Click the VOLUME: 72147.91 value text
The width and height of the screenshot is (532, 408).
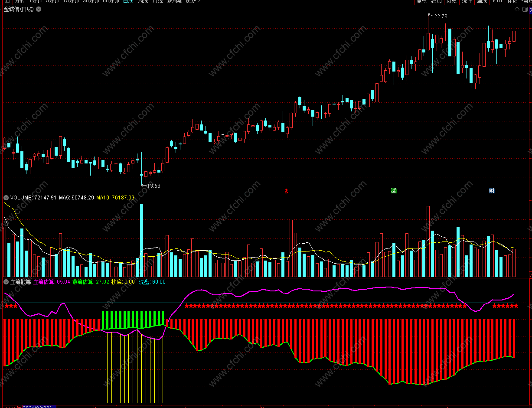[33, 198]
